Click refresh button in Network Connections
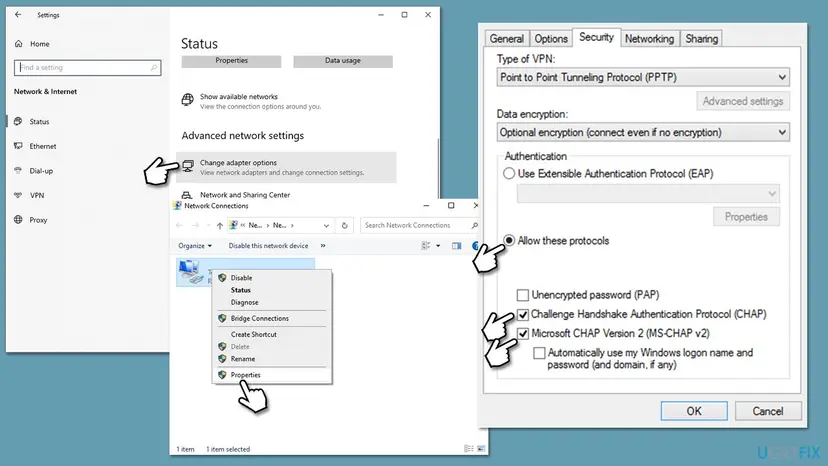Image resolution: width=828 pixels, height=466 pixels. pyautogui.click(x=344, y=226)
